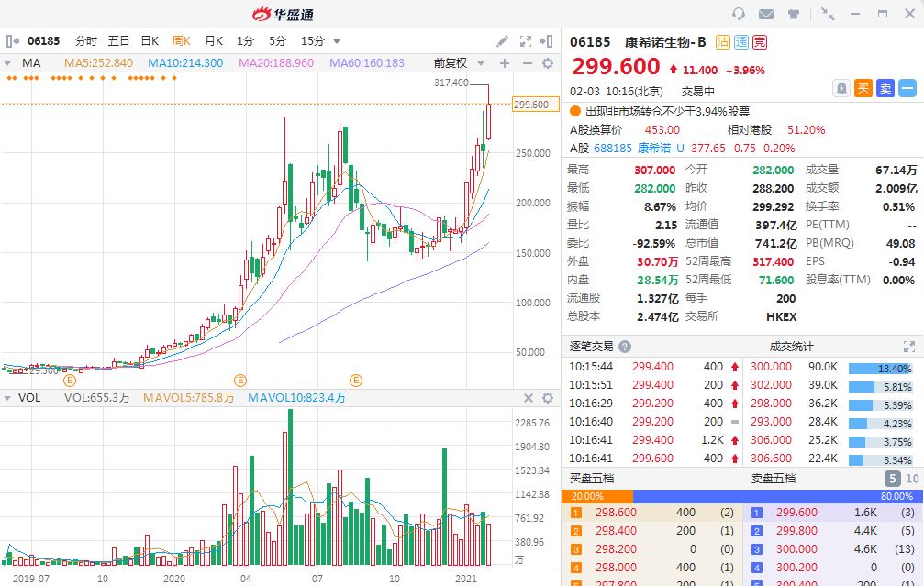Switch to 15分 fifteen-minute chart
Image resolution: width=924 pixels, height=586 pixels.
click(313, 41)
